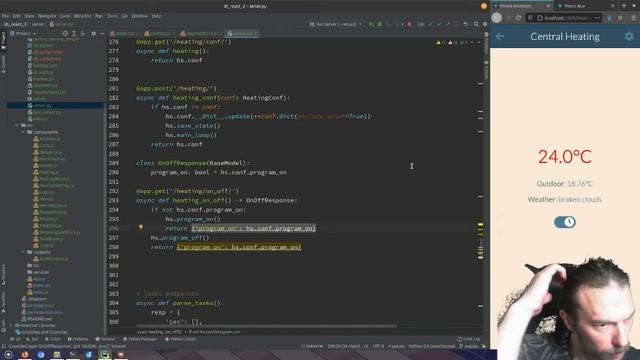
Task: Open the TODO tool window
Action: point(53,339)
